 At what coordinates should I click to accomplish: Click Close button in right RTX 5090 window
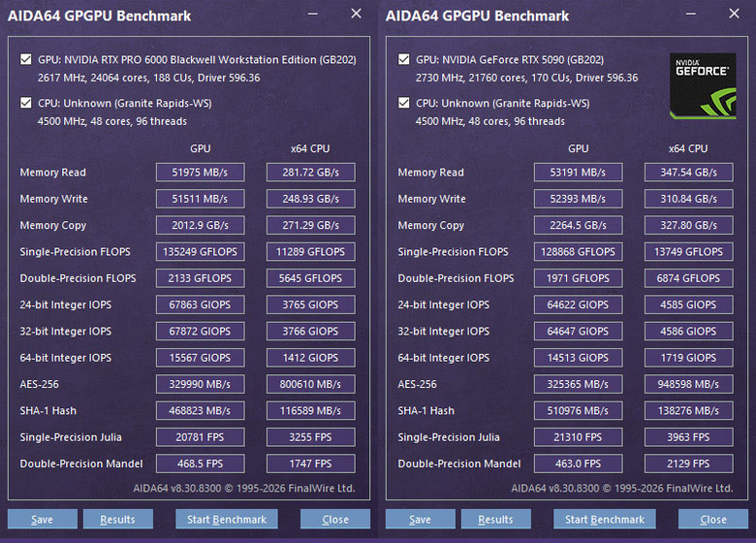pyautogui.click(x=713, y=519)
